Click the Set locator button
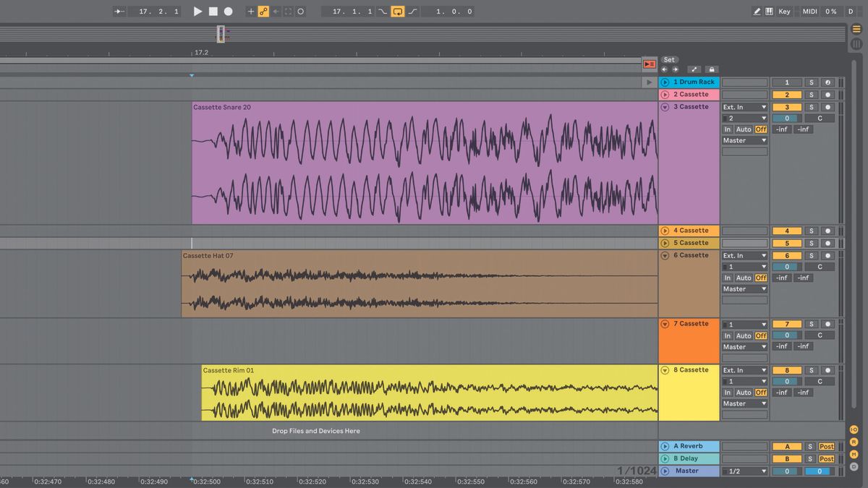The height and width of the screenshot is (488, 868). point(669,59)
